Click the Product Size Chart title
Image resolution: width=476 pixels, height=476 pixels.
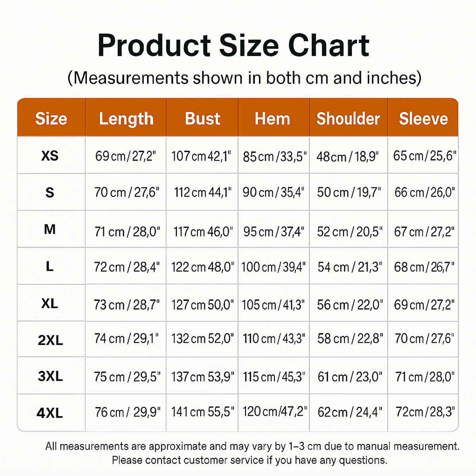click(x=234, y=46)
